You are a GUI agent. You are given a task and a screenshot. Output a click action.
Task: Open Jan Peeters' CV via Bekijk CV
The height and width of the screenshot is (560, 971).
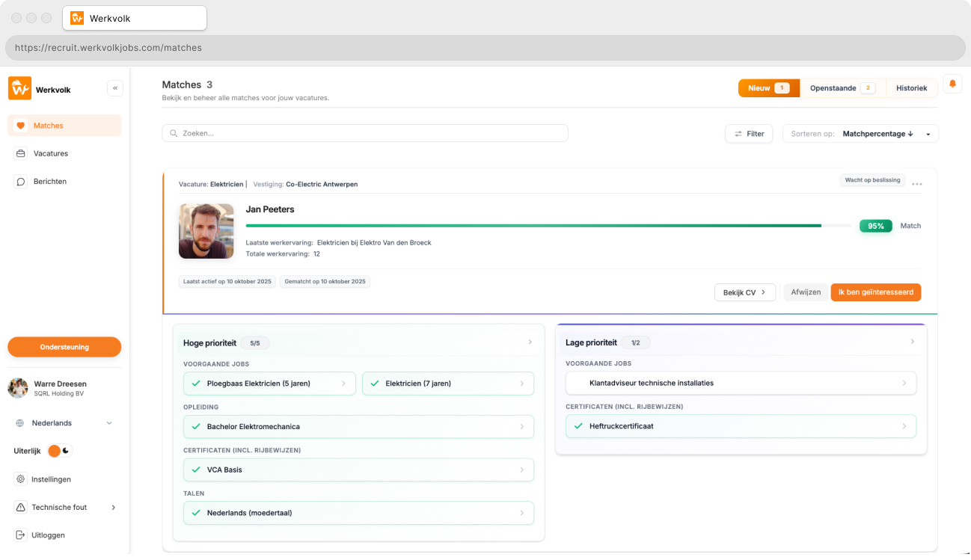point(744,292)
